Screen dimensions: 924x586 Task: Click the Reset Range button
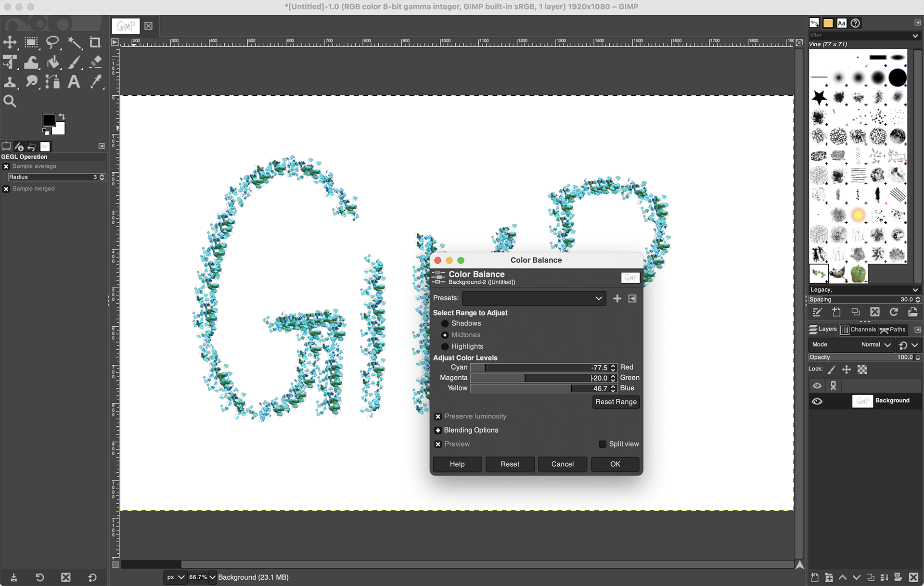pyautogui.click(x=616, y=402)
